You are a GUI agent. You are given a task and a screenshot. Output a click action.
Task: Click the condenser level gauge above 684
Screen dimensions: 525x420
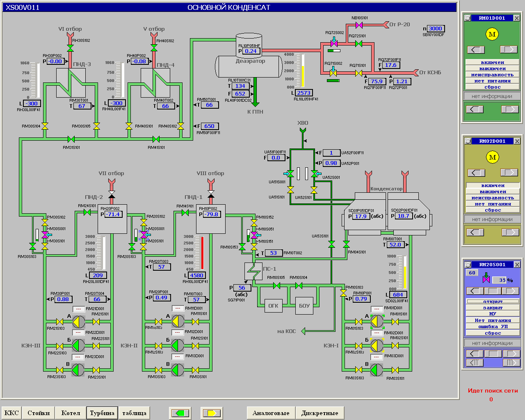405,273
